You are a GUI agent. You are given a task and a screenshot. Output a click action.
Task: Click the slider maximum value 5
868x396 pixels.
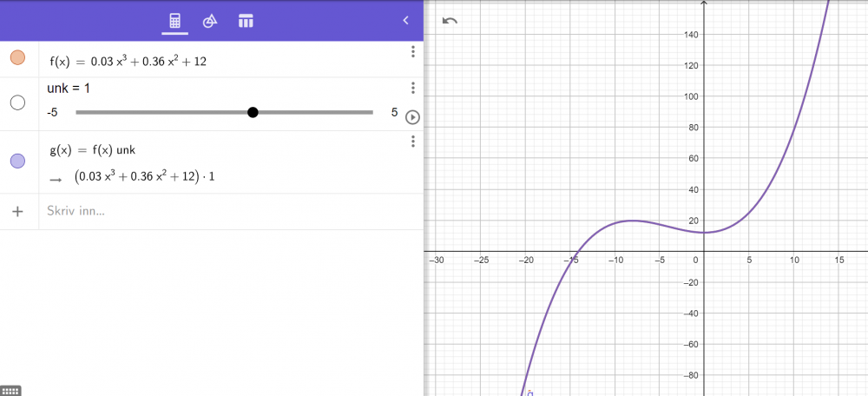[x=394, y=112]
